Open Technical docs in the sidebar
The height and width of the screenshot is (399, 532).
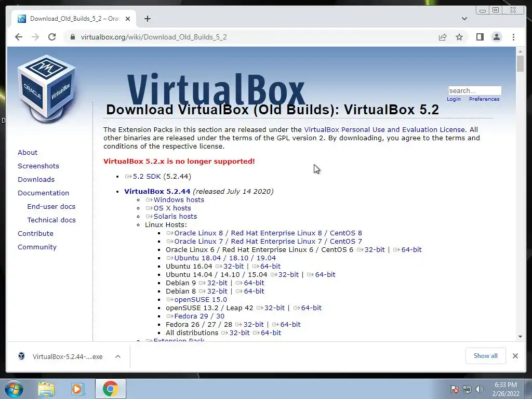tap(51, 220)
